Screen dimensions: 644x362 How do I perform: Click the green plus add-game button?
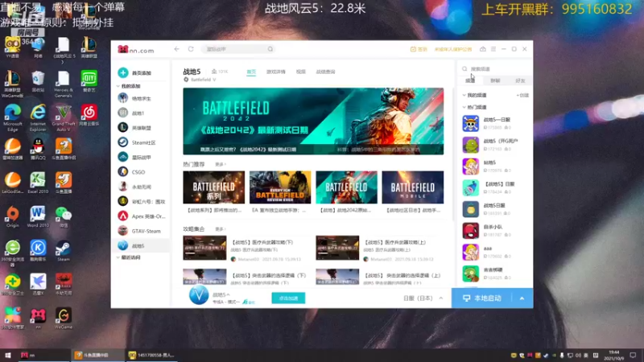tap(123, 72)
